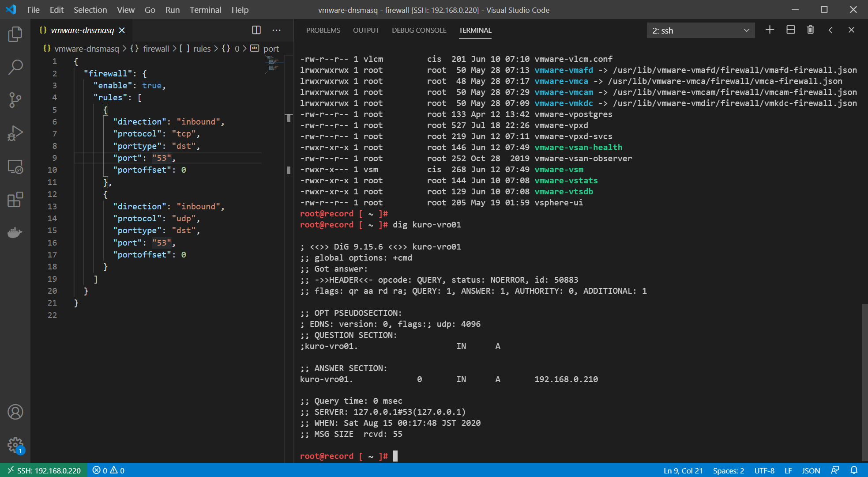The height and width of the screenshot is (477, 868).
Task: Open the Manage settings gear
Action: coord(15,445)
